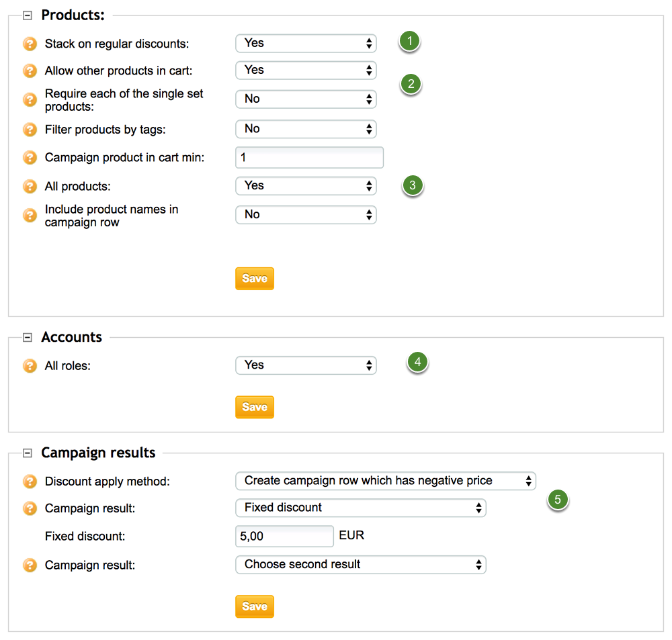The width and height of the screenshot is (672, 640).
Task: Collapse the Campaign results section
Action: pyautogui.click(x=27, y=452)
